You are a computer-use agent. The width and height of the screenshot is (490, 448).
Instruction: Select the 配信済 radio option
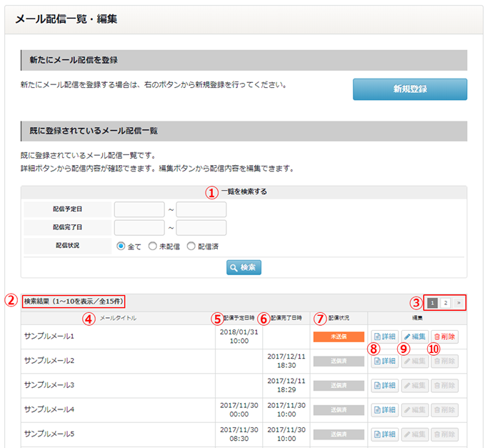(191, 246)
